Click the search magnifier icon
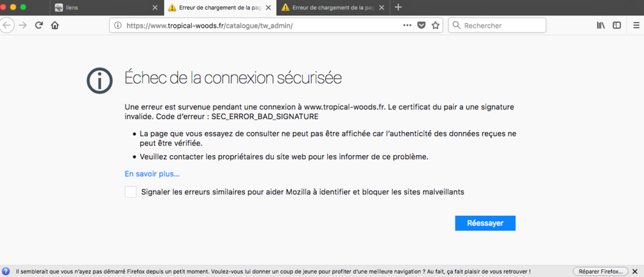 point(457,26)
